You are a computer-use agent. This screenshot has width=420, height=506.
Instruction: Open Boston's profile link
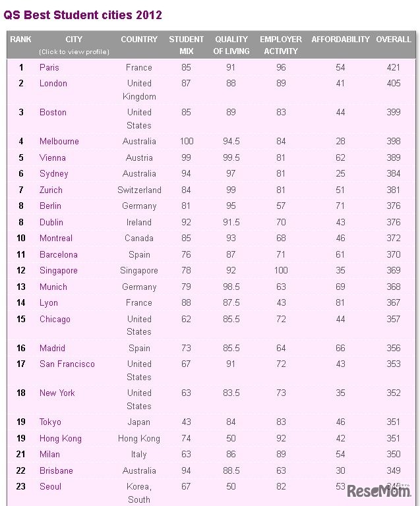[x=53, y=112]
